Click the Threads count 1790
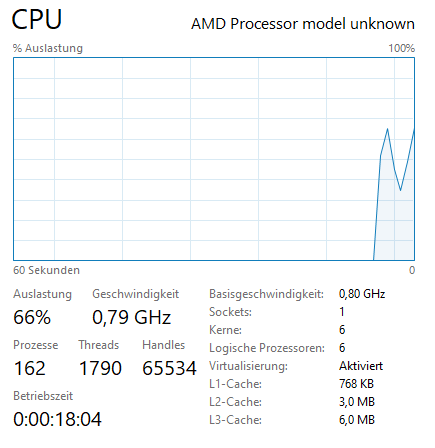The height and width of the screenshot is (448, 435). tap(100, 368)
